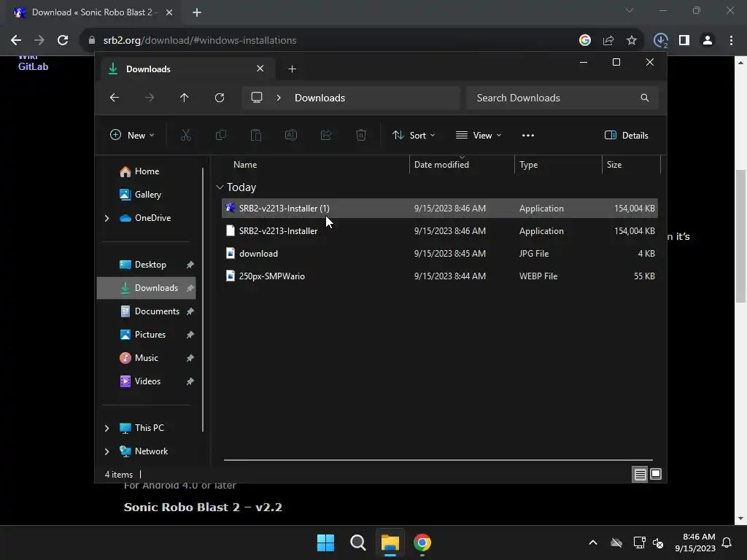
Task: Open the View dropdown
Action: click(x=479, y=135)
